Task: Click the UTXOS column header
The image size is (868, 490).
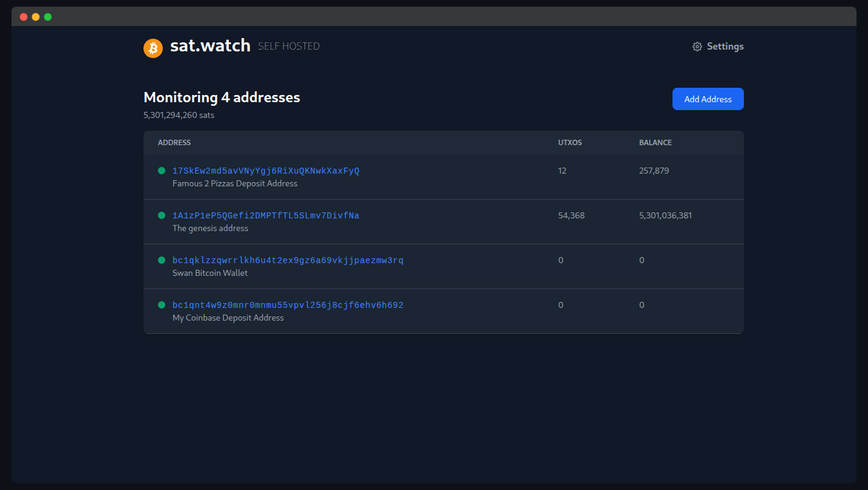Action: pos(570,143)
